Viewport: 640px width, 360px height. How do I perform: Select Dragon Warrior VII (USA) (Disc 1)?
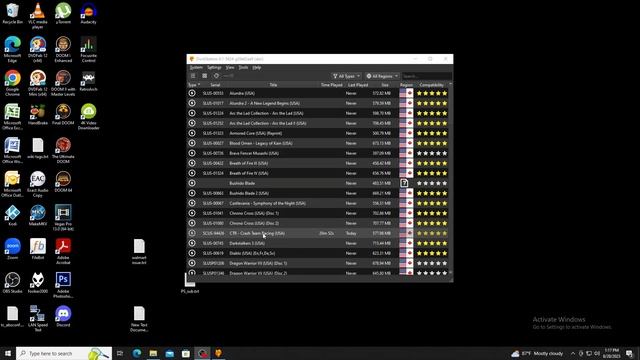(x=318, y=263)
